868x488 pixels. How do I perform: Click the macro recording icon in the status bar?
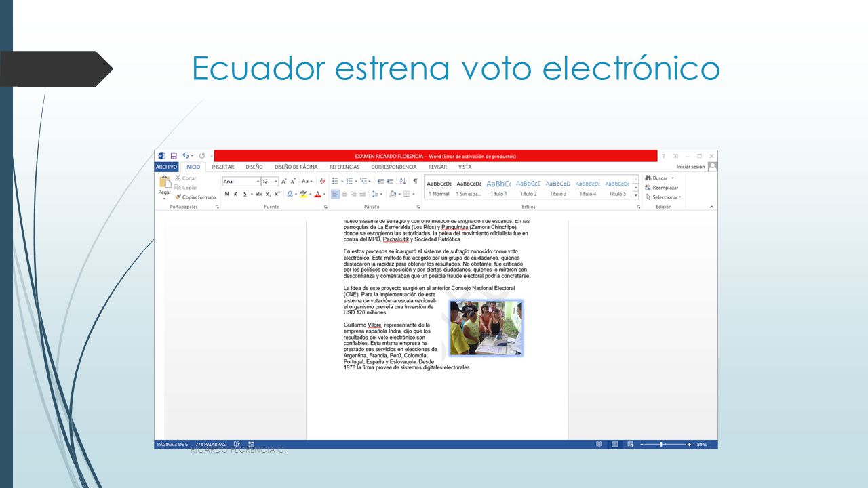(251, 444)
